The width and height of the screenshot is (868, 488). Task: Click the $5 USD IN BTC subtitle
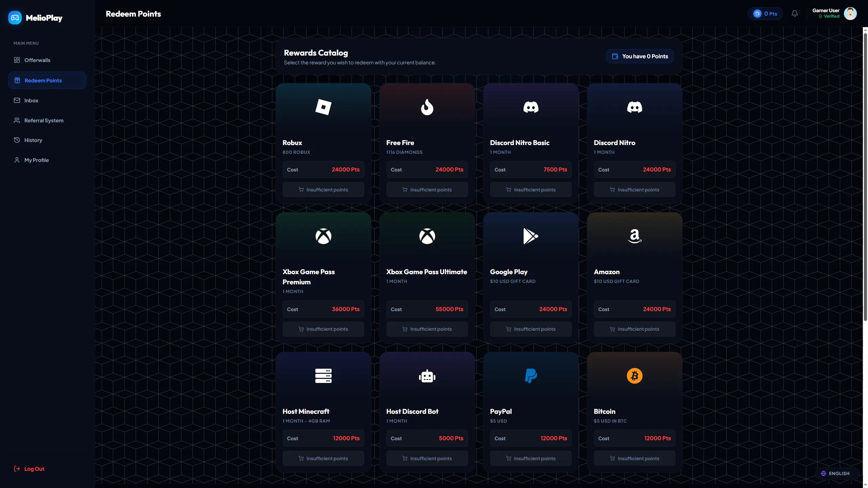[610, 421]
